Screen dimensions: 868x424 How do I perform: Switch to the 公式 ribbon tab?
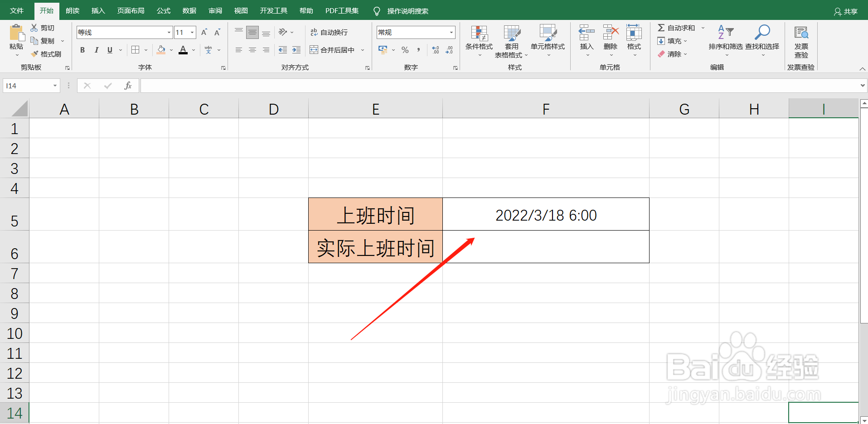163,10
